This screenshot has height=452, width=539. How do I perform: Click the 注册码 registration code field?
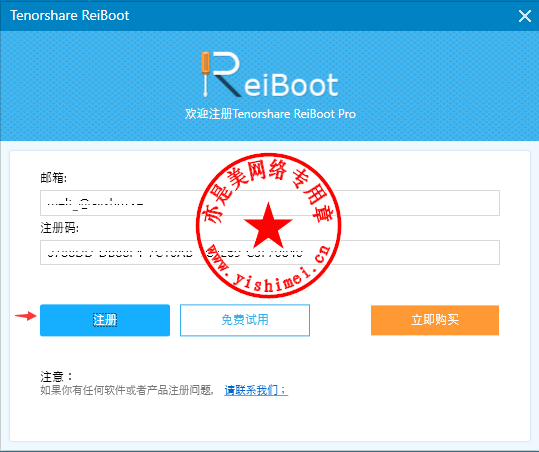pyautogui.click(x=270, y=253)
